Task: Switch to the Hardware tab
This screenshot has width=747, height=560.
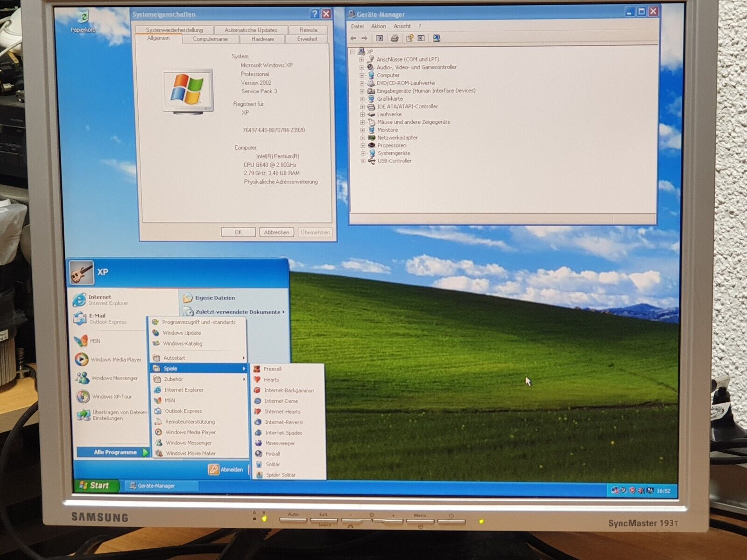Action: [x=262, y=39]
